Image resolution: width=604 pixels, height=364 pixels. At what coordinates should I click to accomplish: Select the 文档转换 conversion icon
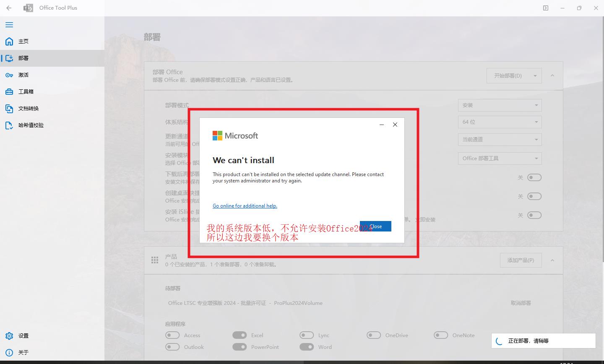(9, 108)
